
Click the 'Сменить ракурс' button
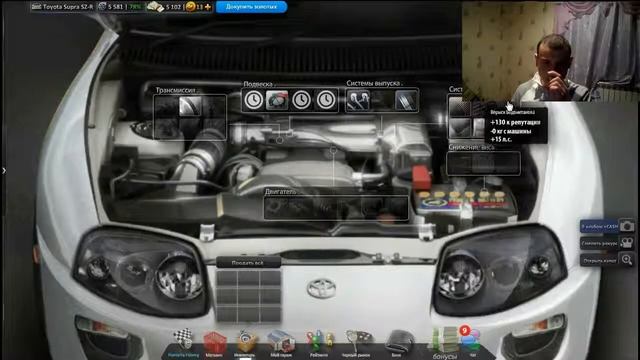[x=599, y=243]
